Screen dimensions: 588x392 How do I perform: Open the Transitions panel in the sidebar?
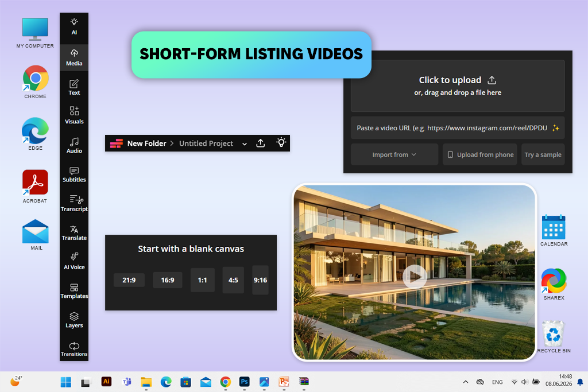[74, 349]
